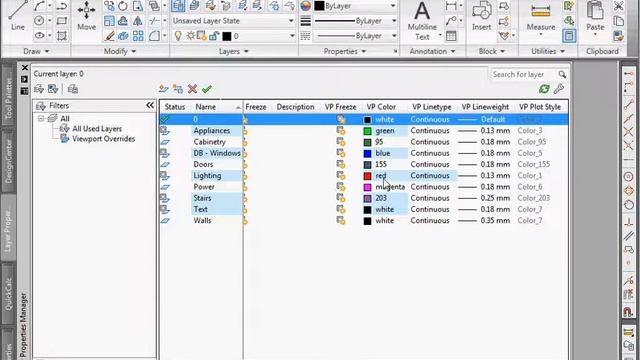This screenshot has height=360, width=640.
Task: Open the layer states manager icon
Action: pyautogui.click(x=73, y=89)
